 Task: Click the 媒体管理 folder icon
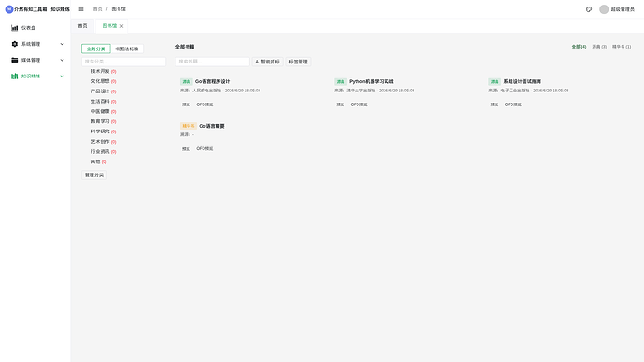tap(14, 60)
